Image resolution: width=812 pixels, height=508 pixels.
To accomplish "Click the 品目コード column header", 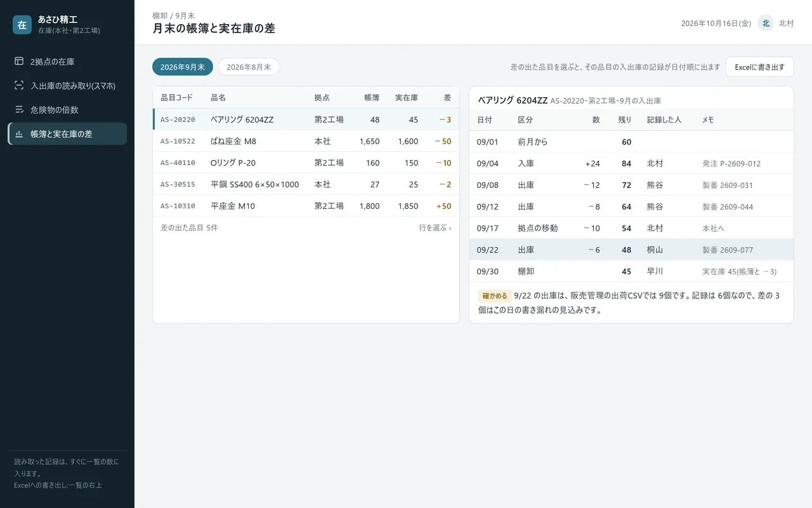I will tap(176, 98).
